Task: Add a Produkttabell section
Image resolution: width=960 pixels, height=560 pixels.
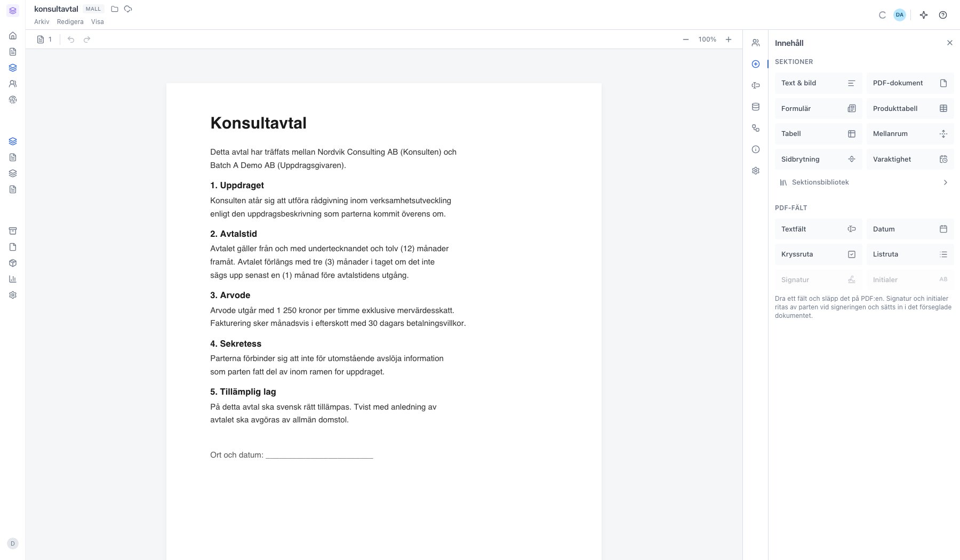Action: tap(910, 108)
